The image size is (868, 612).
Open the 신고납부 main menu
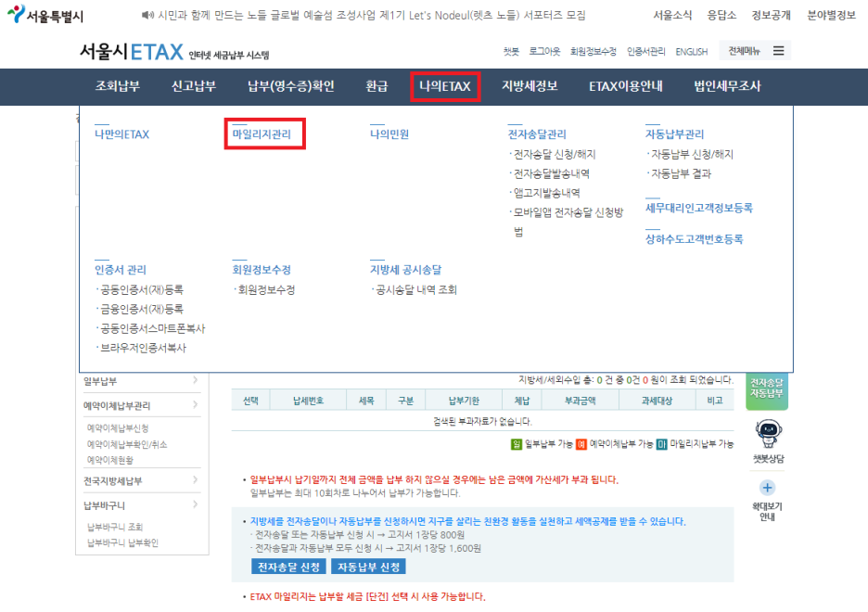coord(193,86)
